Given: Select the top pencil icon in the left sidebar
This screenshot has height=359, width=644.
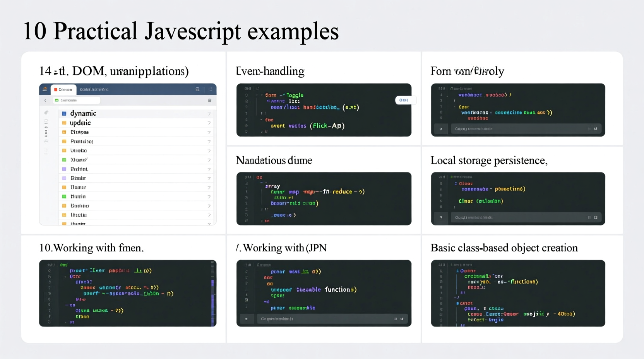Looking at the screenshot, I should [46, 113].
